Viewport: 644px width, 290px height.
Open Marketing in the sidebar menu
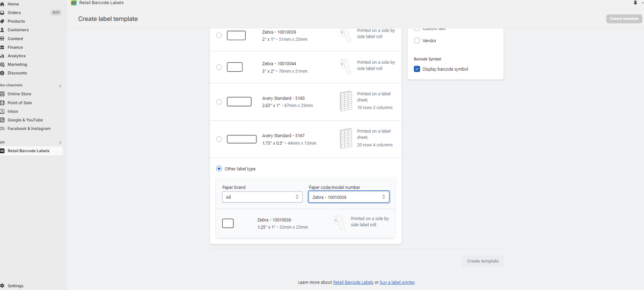17,64
